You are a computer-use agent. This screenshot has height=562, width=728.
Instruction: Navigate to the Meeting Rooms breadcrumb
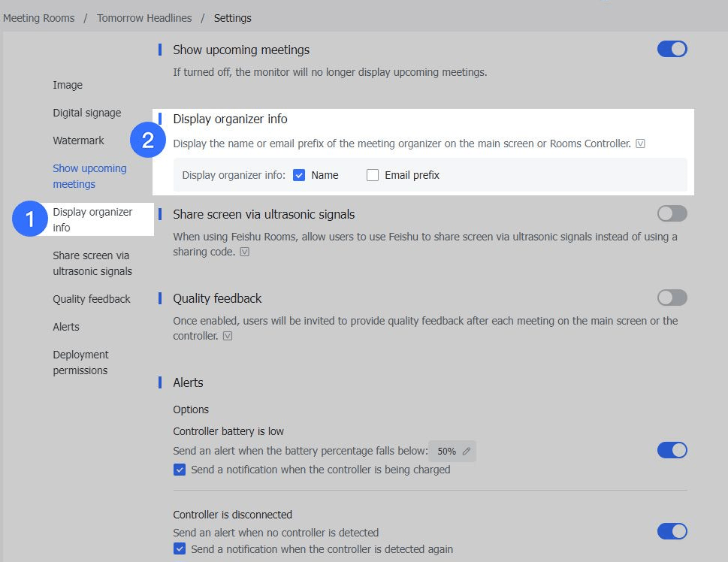[x=38, y=18]
